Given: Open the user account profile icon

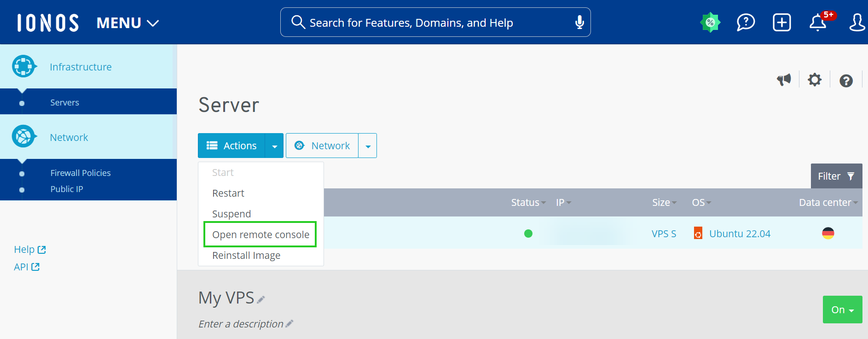Looking at the screenshot, I should (x=856, y=22).
